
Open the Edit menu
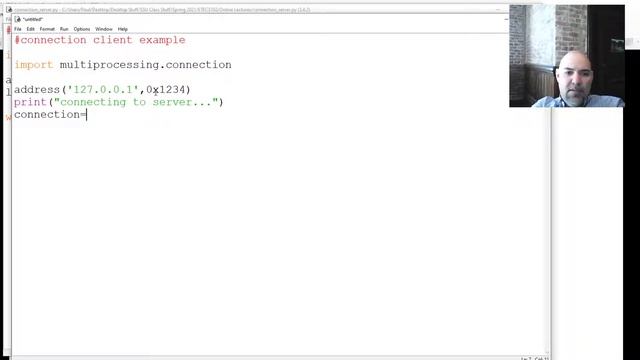click(31, 29)
